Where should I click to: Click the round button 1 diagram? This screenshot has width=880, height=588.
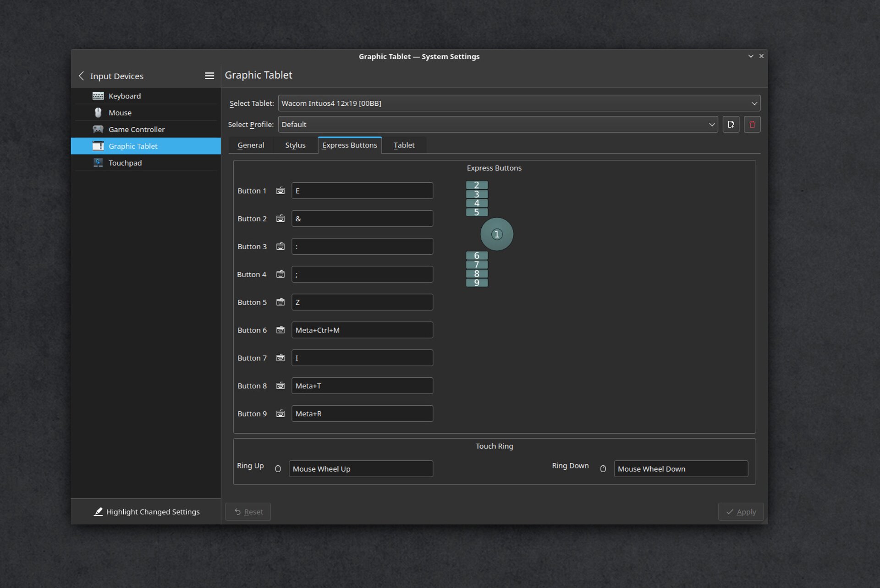point(496,234)
